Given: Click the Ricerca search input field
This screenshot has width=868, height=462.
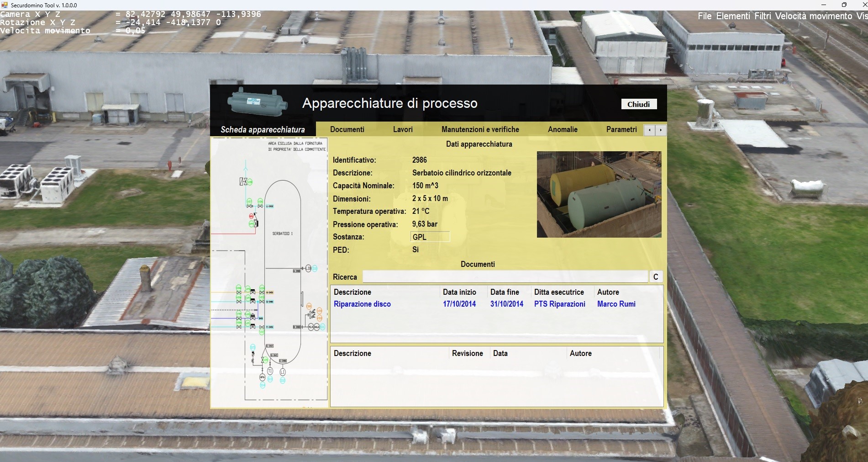Looking at the screenshot, I should coord(505,277).
